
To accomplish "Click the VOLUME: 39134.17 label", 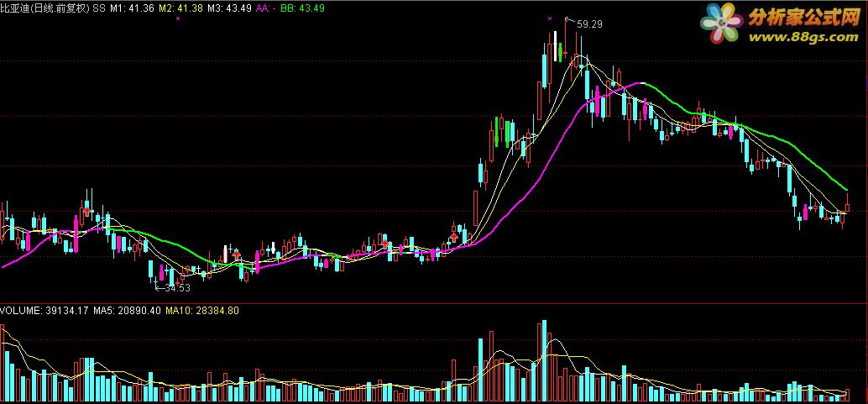I will 44,311.
